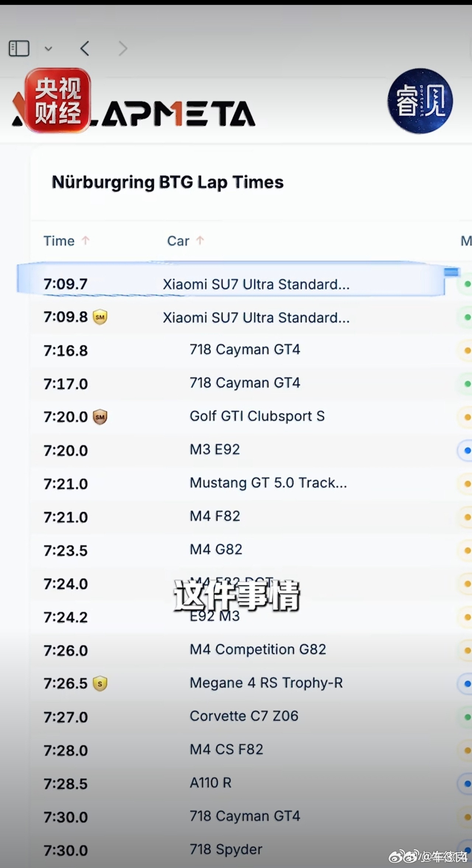Select the 7:20.0 time on the Golf GTI row
Viewport: 472px width, 868px height.
(x=66, y=417)
